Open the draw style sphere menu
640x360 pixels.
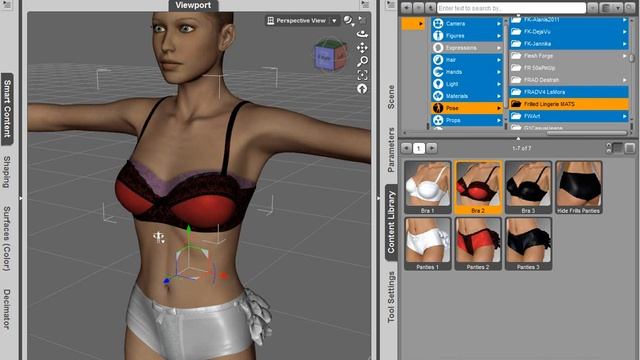pos(348,20)
